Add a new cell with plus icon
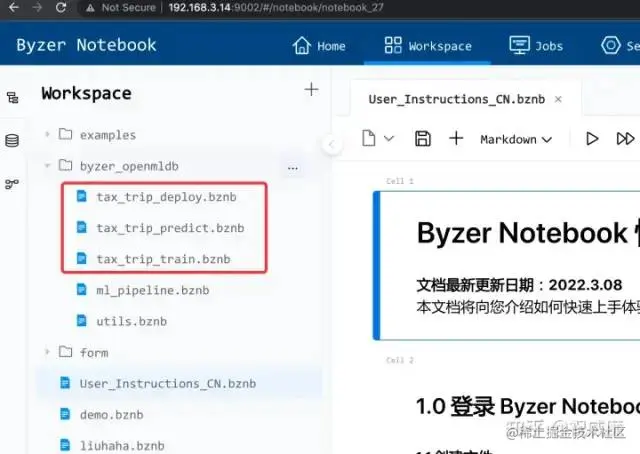This screenshot has height=454, width=640. click(x=456, y=138)
